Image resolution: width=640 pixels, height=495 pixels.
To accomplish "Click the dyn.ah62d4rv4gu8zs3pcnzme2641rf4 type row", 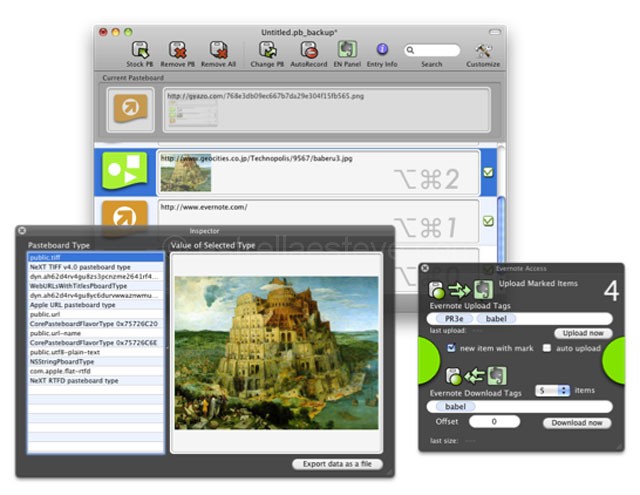I will click(x=96, y=276).
